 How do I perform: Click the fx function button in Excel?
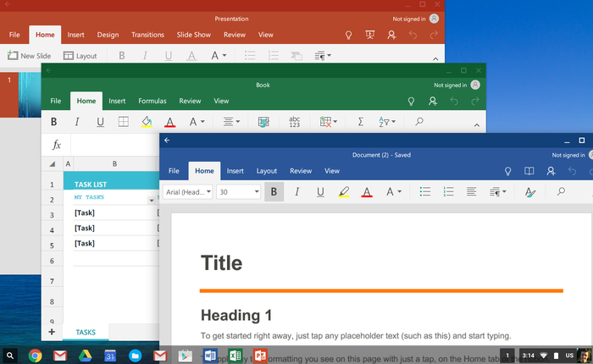[57, 145]
